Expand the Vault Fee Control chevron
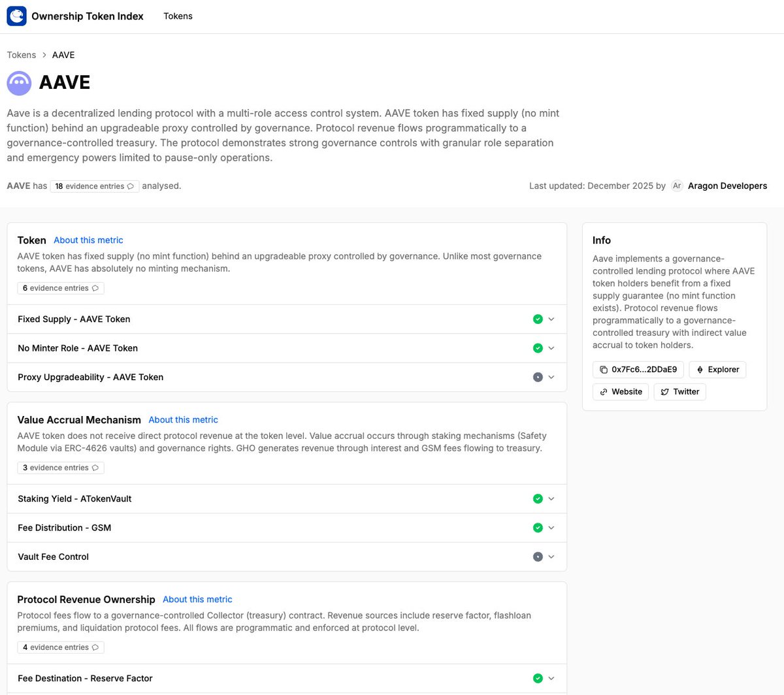The width and height of the screenshot is (784, 695). coord(551,557)
